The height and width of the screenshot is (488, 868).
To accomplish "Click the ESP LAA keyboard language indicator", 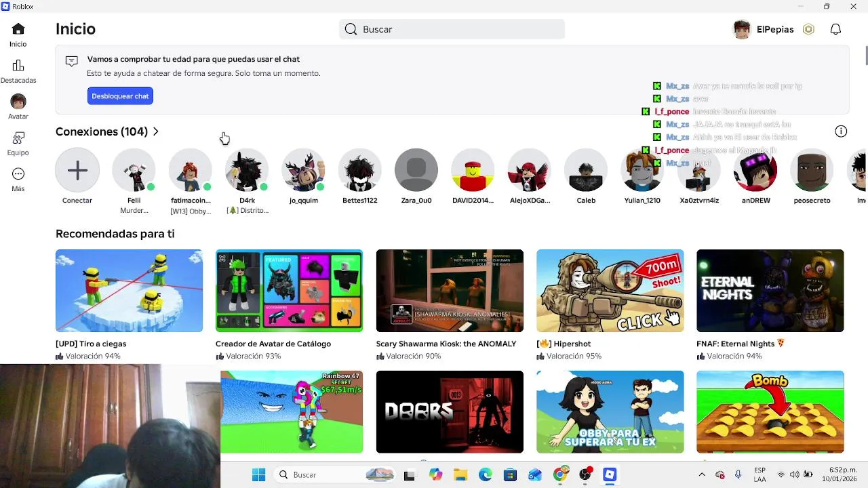I will [x=760, y=474].
